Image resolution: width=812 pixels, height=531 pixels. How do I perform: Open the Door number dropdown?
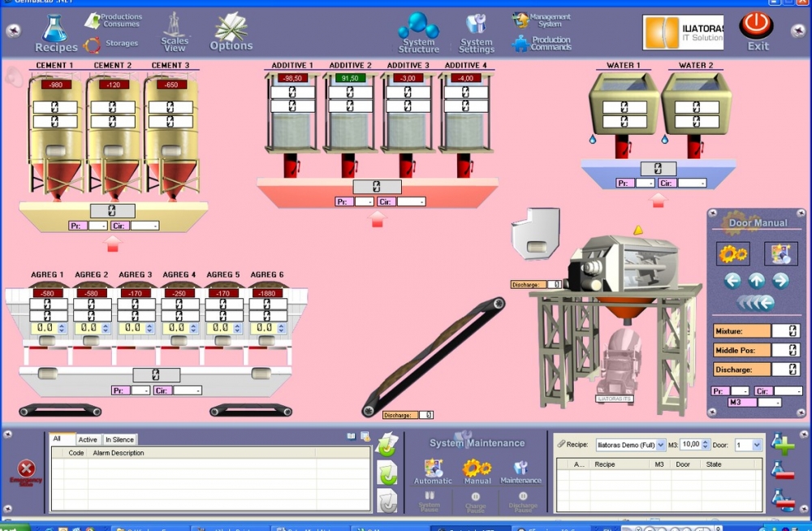(757, 445)
